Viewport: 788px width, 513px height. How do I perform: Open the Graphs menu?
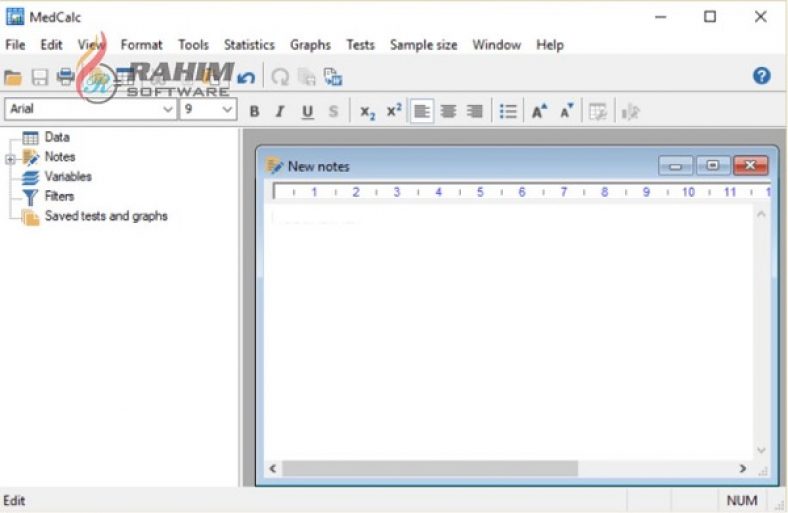point(310,45)
